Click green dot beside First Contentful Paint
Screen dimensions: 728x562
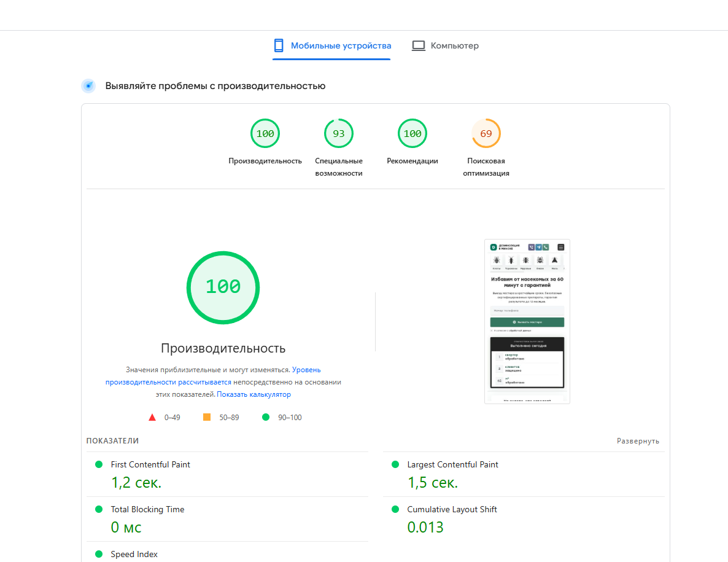(98, 464)
